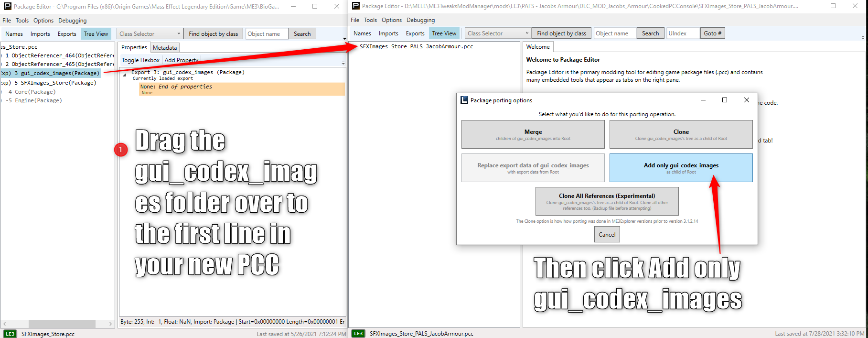Collapse Export 3 gui_codex_images property node

tap(125, 75)
